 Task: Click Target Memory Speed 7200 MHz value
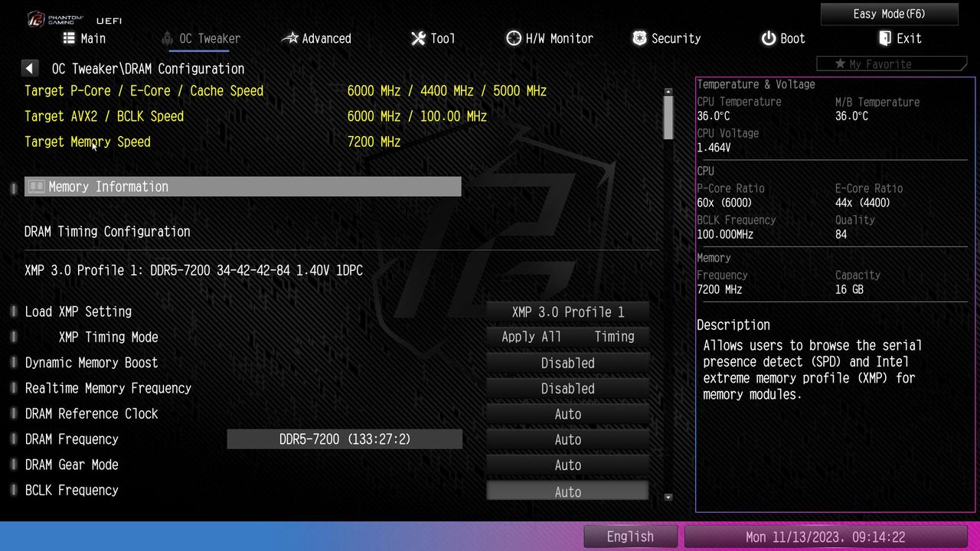374,142
